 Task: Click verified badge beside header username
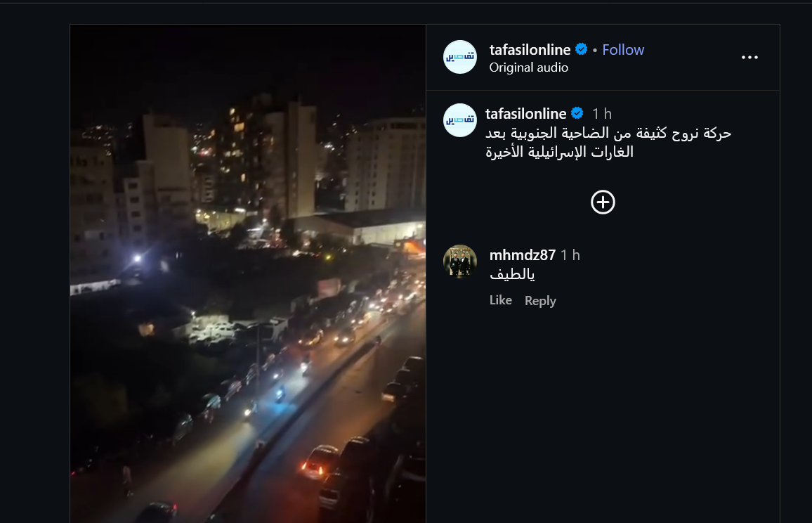[581, 49]
